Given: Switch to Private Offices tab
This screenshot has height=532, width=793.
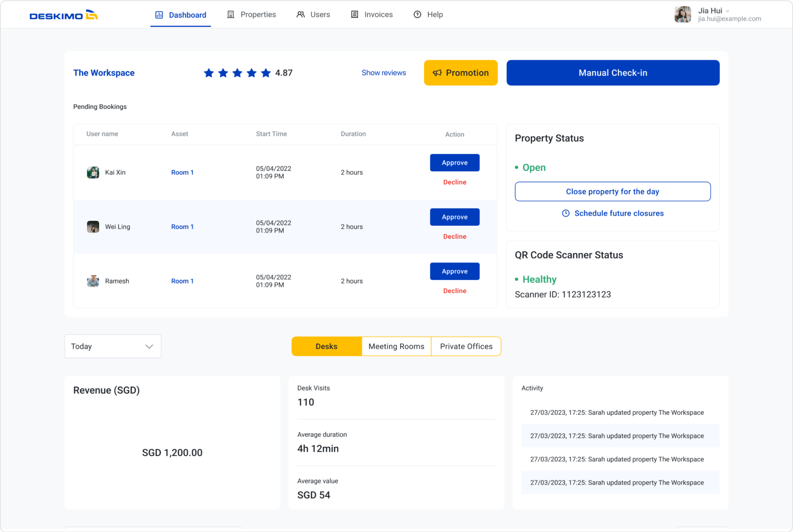Looking at the screenshot, I should (x=466, y=346).
